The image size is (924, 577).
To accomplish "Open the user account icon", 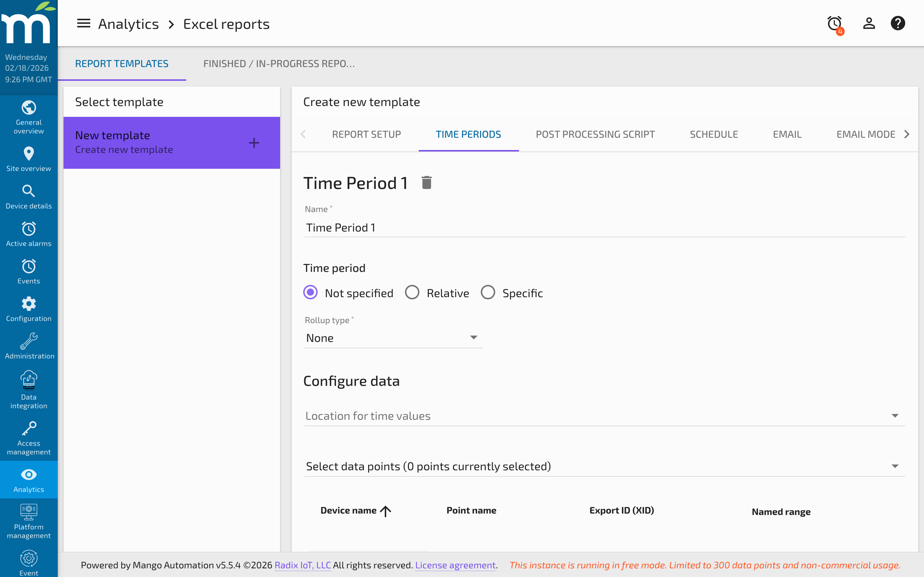I will point(869,24).
